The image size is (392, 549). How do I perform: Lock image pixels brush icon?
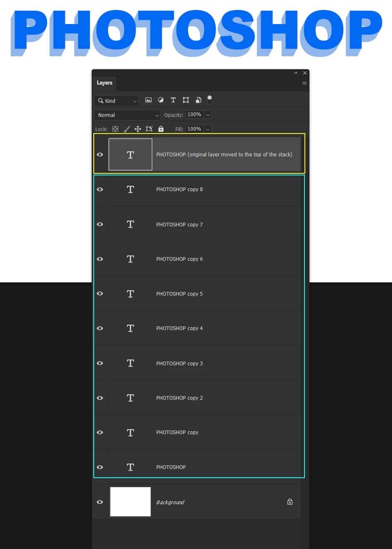[127, 129]
